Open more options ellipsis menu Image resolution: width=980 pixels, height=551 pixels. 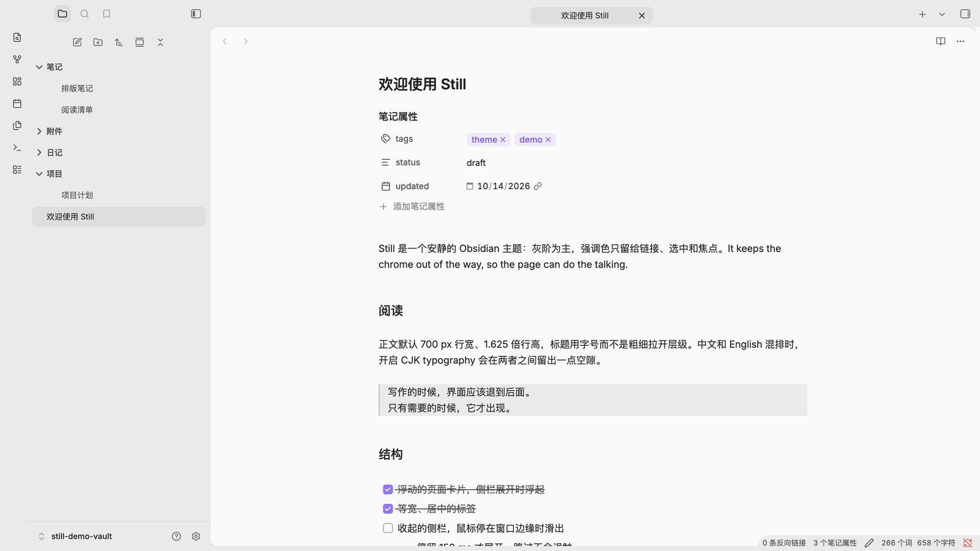tap(960, 41)
